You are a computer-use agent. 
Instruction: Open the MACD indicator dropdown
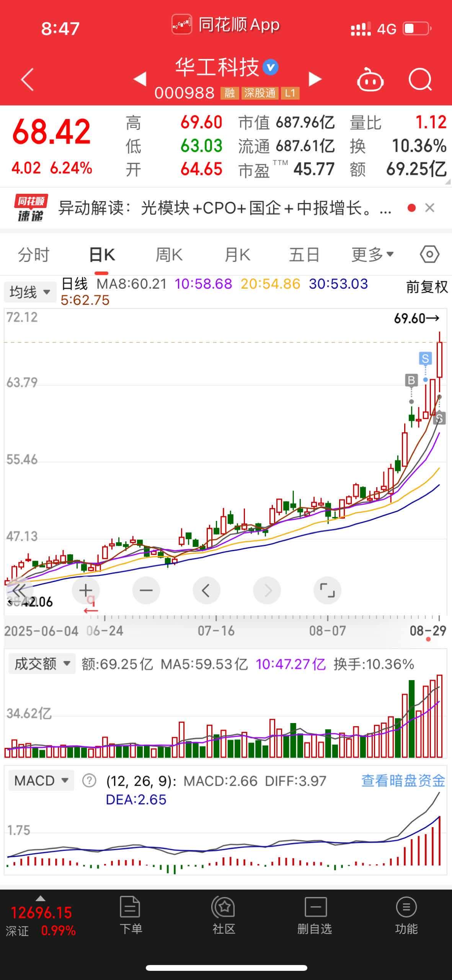point(41,780)
